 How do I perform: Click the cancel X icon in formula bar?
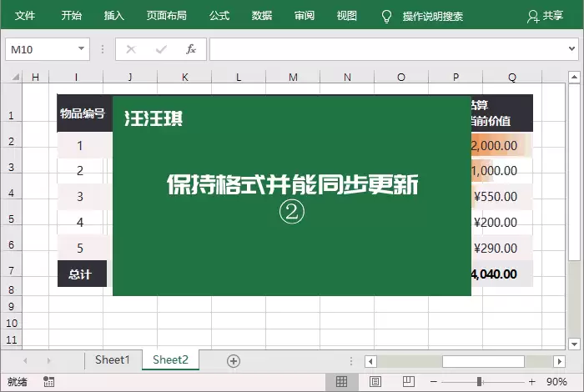click(131, 49)
